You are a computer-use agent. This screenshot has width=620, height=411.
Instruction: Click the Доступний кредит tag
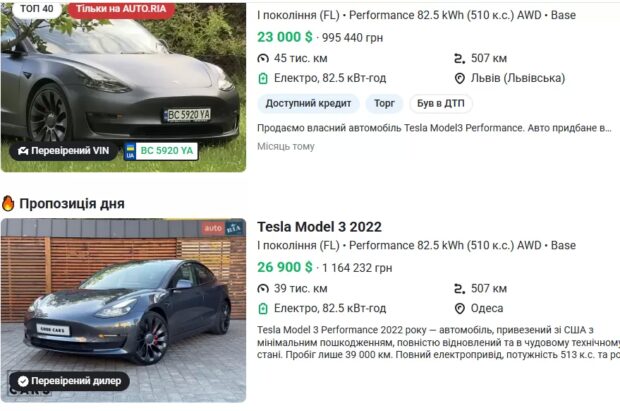[x=308, y=104]
